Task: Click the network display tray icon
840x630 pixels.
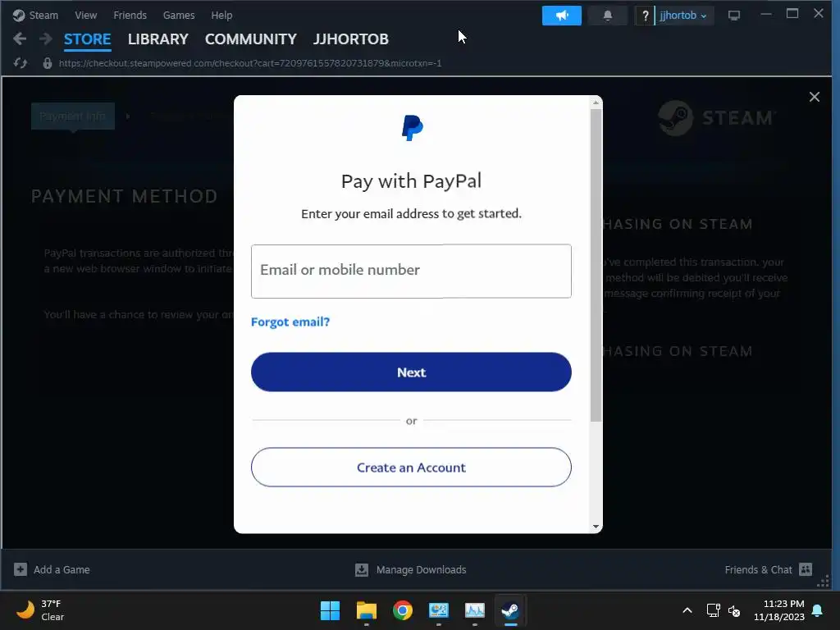Action: (713, 610)
